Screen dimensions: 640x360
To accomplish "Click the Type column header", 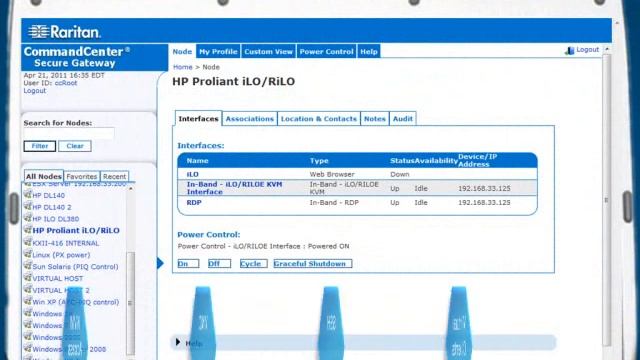I will pos(319,161).
